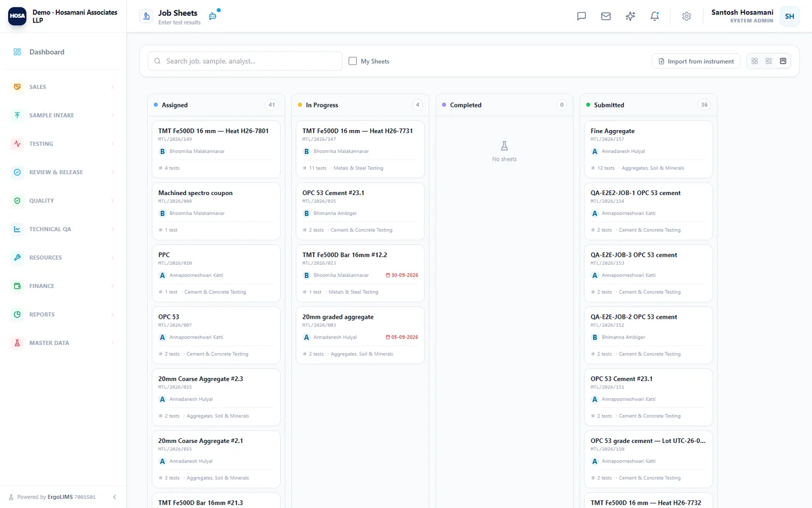Switch to the list view icon

768,61
